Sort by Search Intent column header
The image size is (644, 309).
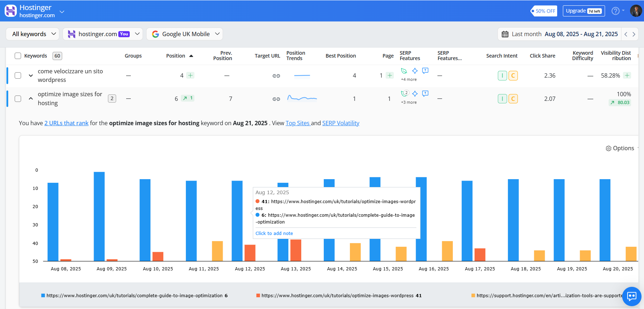[x=502, y=56]
